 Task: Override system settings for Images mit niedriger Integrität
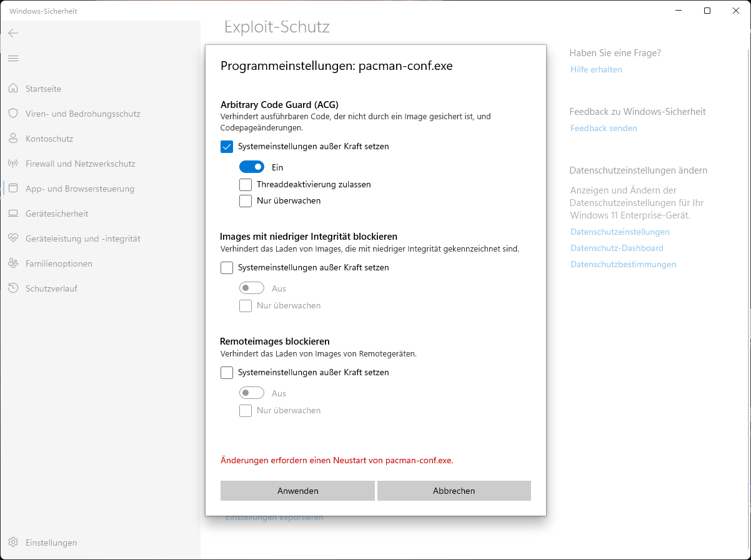click(x=227, y=267)
